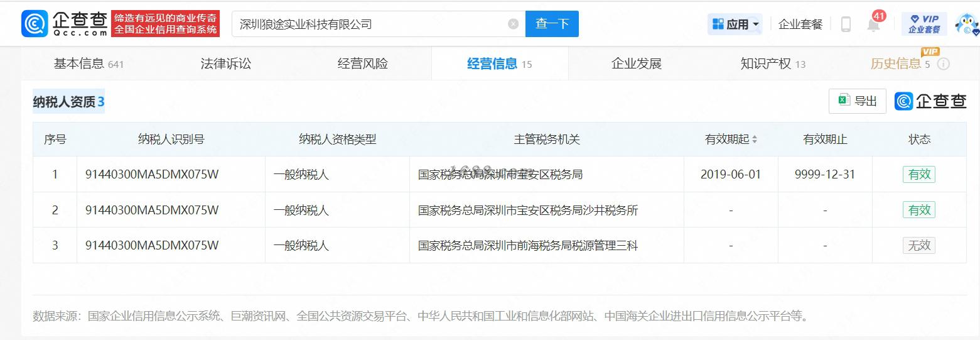Switch to 企业发展 tab
The width and height of the screenshot is (980, 340).
pyautogui.click(x=637, y=63)
